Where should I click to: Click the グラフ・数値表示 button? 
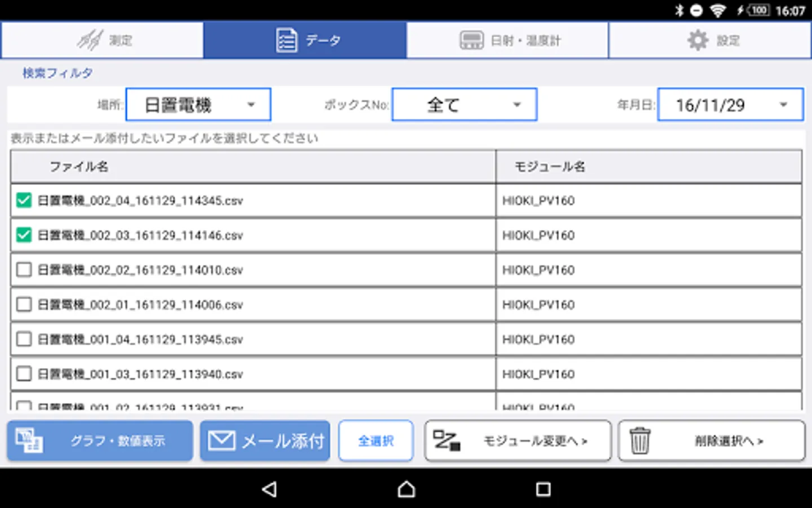[x=100, y=441]
